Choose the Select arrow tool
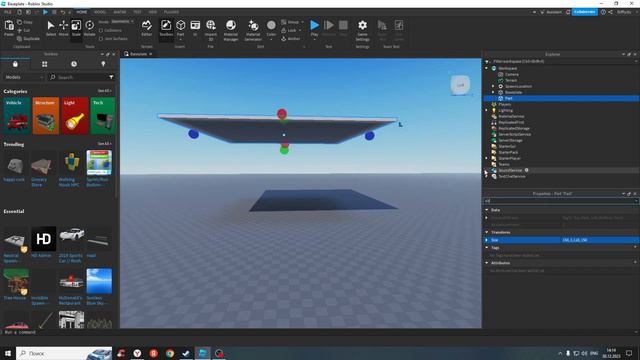640x360 pixels. point(51,28)
